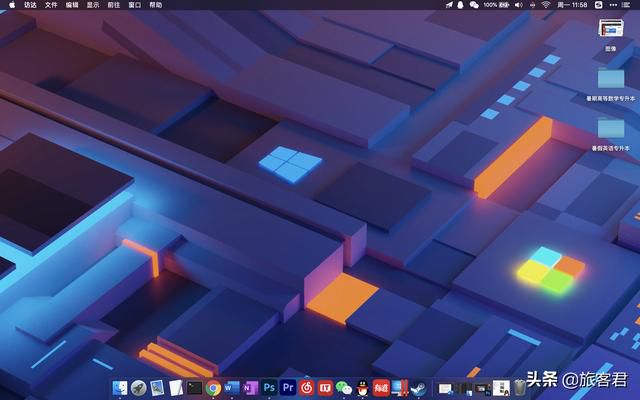
Task: Launch Microsoft Word from the Dock
Action: (x=232, y=388)
